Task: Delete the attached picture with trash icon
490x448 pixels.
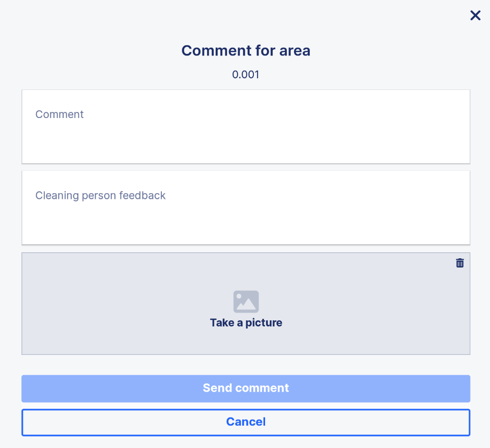Action: click(x=459, y=263)
